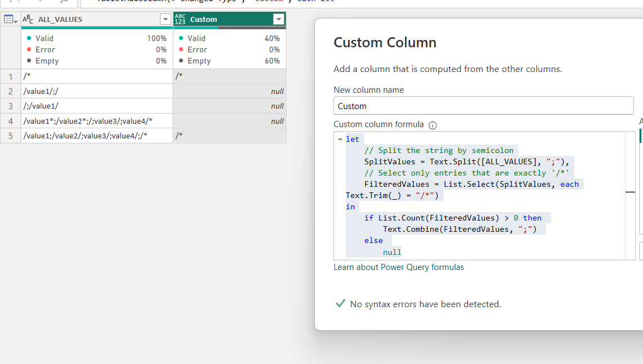Open the Custom column filter dropdown

click(x=279, y=19)
